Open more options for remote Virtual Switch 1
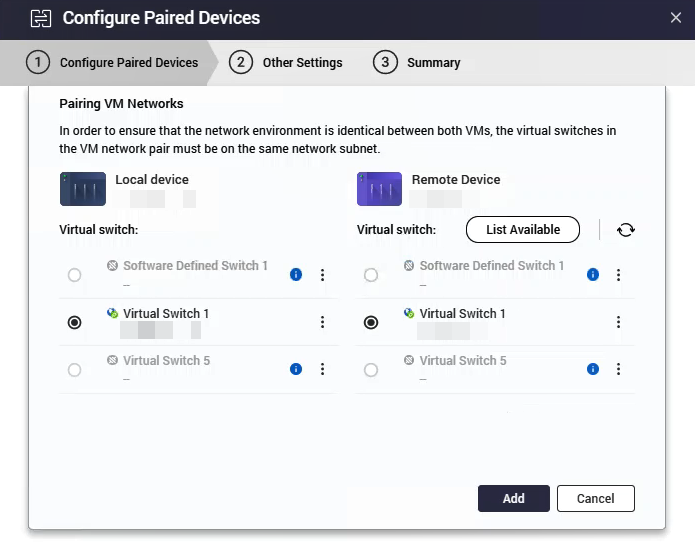 [x=619, y=322]
